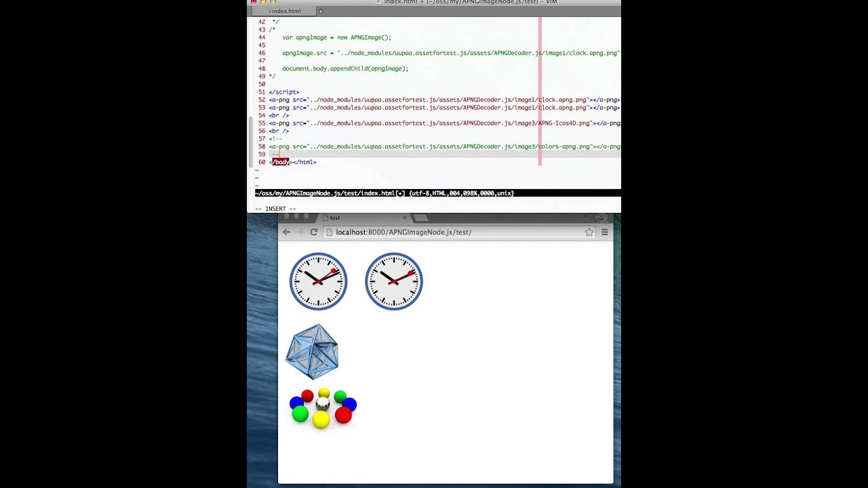Click the a-png line with colors-apng.png

(445, 146)
